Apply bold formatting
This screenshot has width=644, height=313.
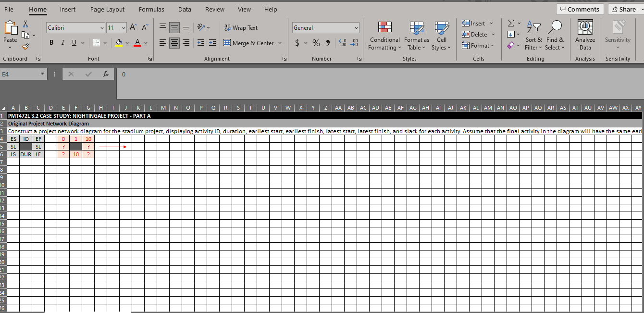point(51,43)
